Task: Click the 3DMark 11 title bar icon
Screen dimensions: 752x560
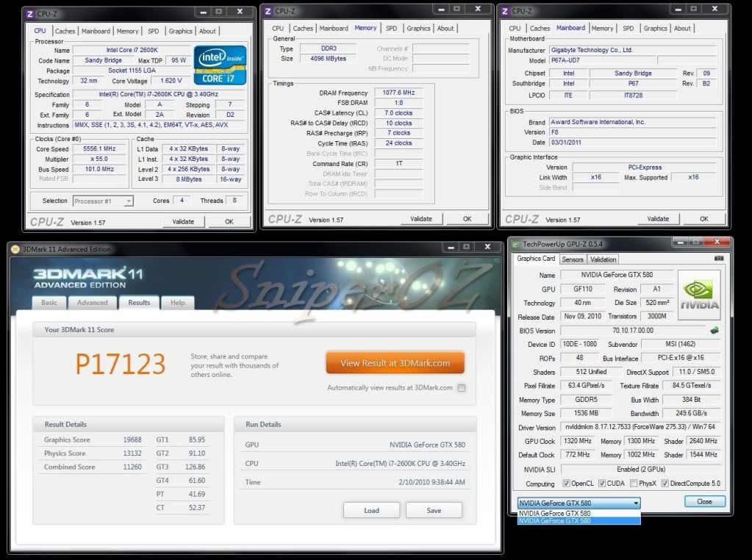Action: pyautogui.click(x=15, y=249)
